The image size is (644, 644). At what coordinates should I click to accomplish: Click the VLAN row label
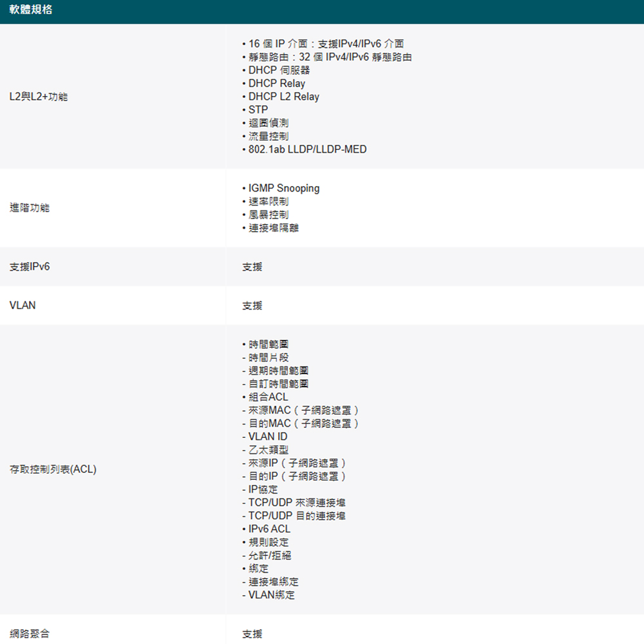pos(23,305)
